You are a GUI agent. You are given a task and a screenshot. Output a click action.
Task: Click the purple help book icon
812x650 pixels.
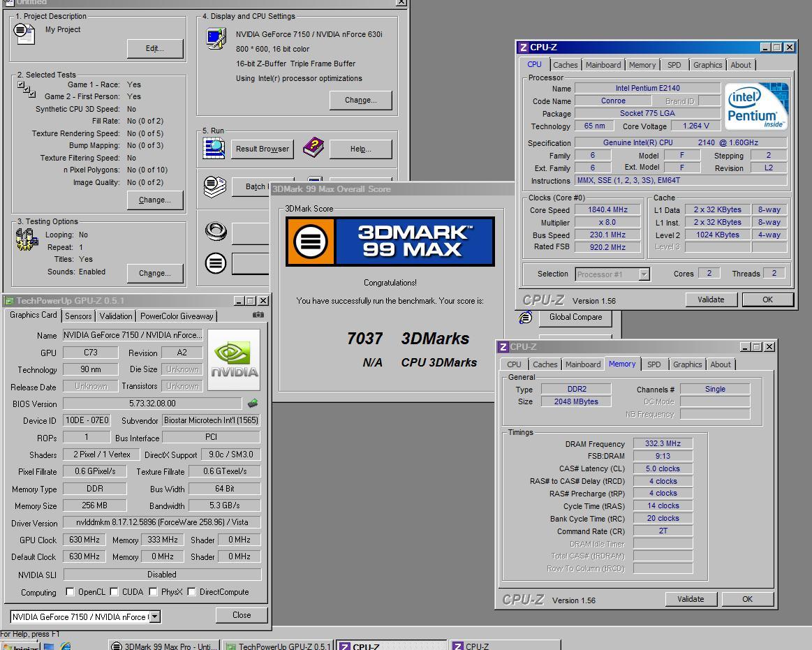[313, 147]
